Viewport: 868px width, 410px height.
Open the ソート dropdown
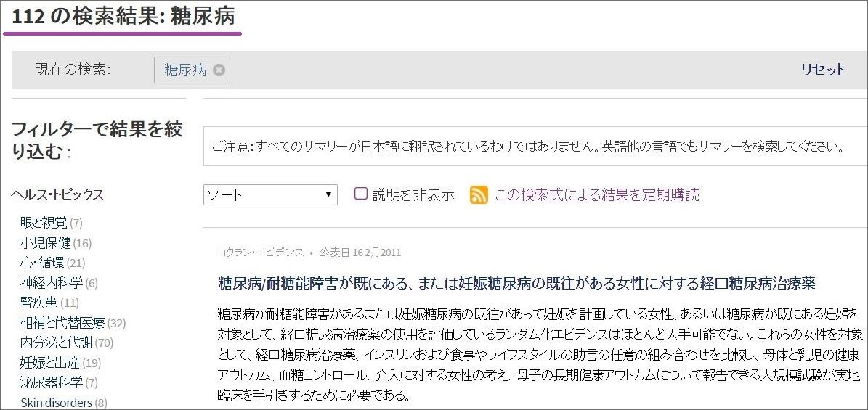coord(270,195)
